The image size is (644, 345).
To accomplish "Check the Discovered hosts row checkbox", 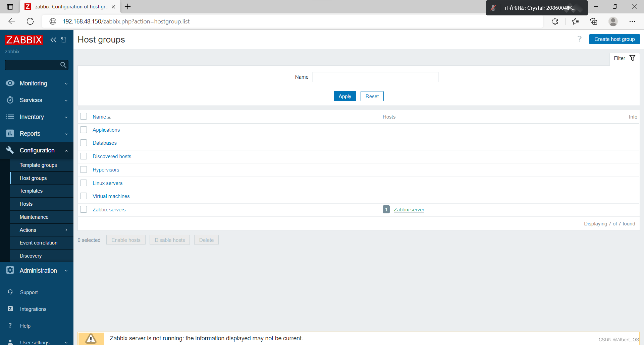I will 84,156.
